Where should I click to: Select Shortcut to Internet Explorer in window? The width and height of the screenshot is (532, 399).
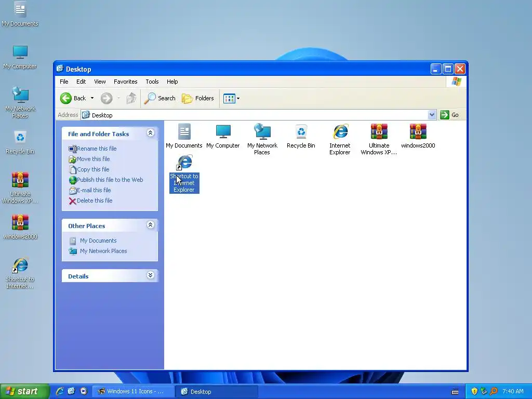184,174
